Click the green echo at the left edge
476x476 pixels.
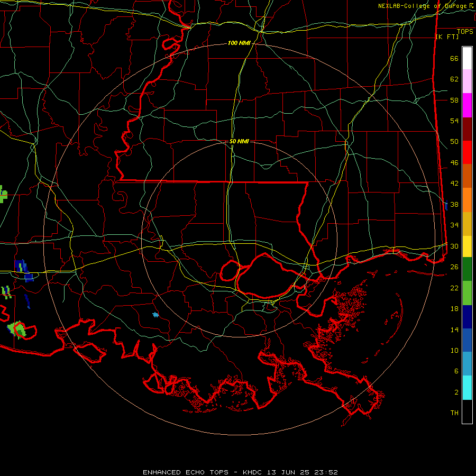pos(3,194)
